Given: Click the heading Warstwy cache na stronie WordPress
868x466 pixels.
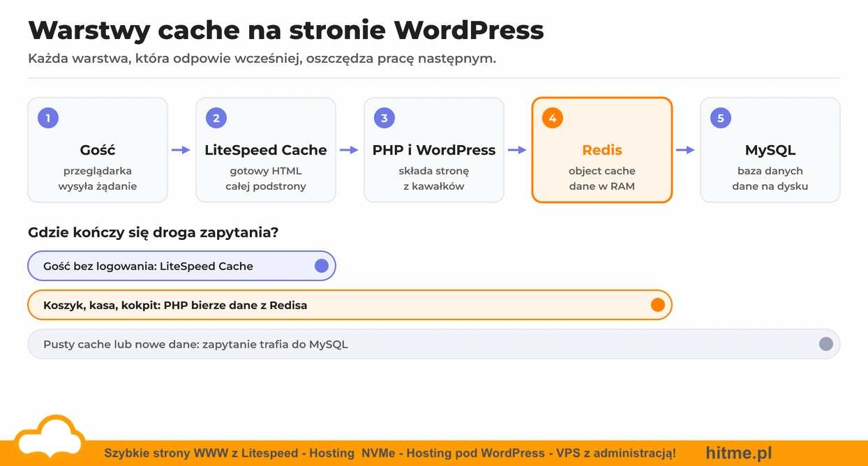Looking at the screenshot, I should pyautogui.click(x=286, y=30).
